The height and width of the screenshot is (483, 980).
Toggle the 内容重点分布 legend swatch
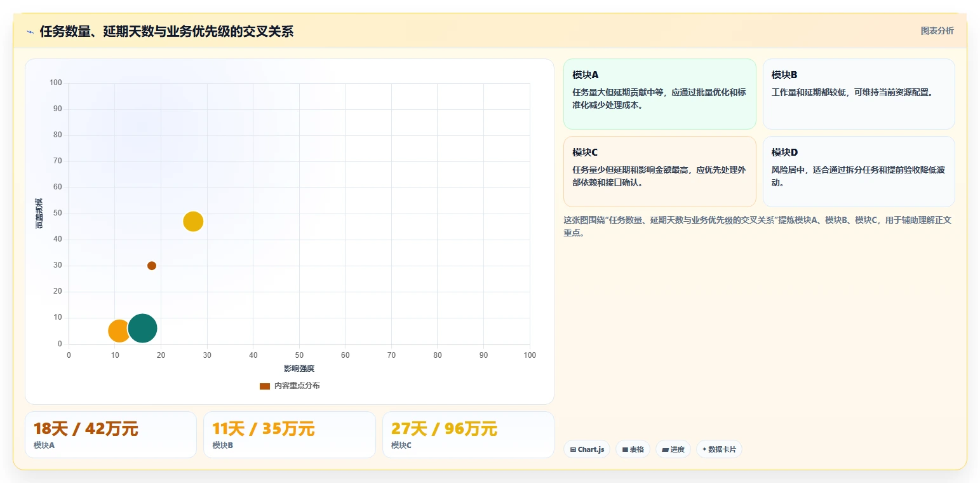pyautogui.click(x=265, y=386)
